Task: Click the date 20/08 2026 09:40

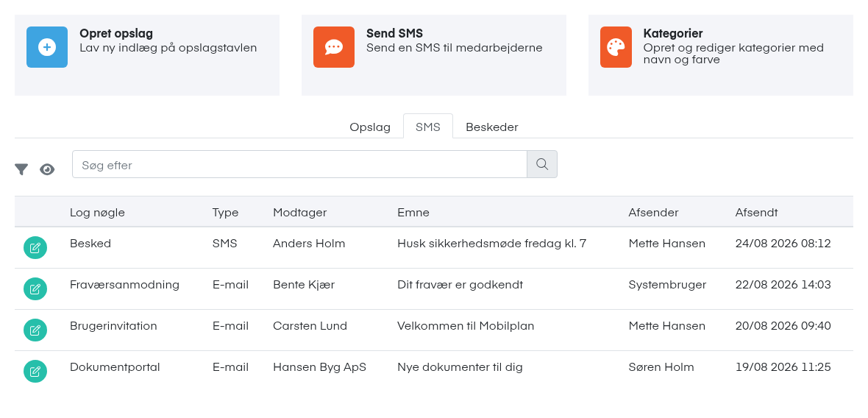Action: 783,326
